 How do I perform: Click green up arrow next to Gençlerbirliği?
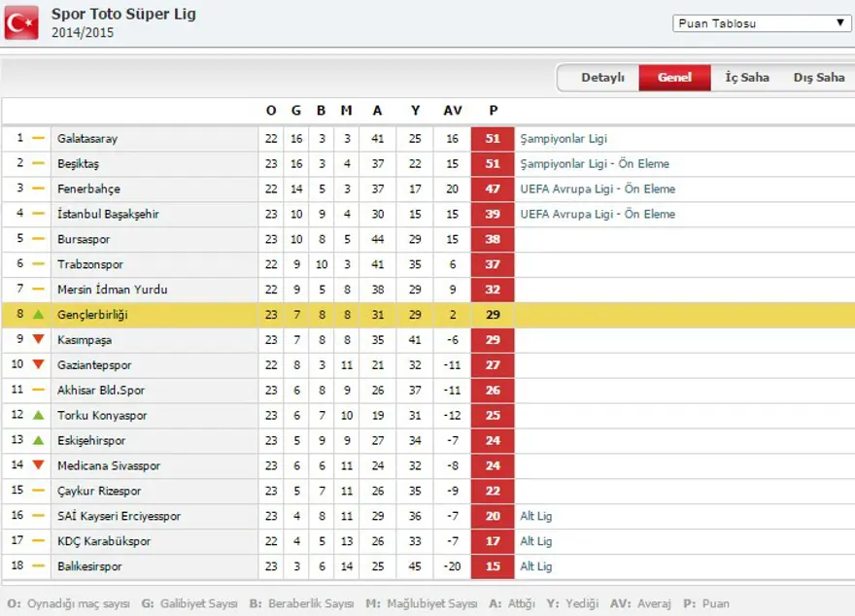(x=39, y=315)
